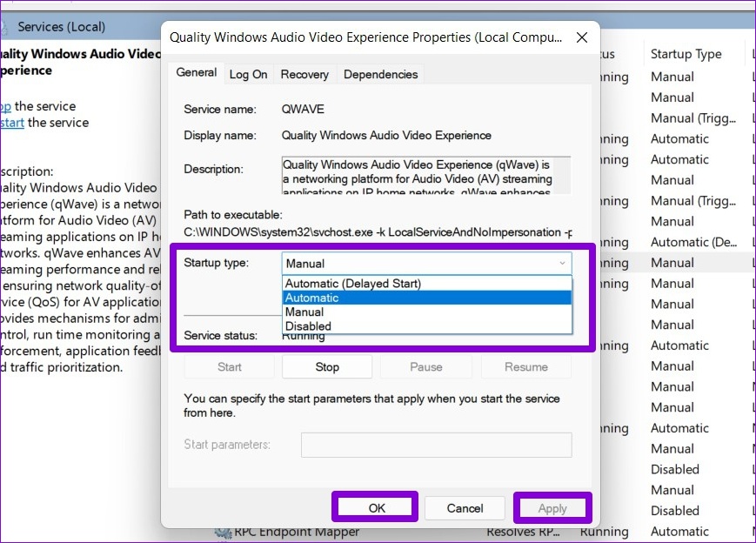Click the Start parameters input field

[437, 445]
